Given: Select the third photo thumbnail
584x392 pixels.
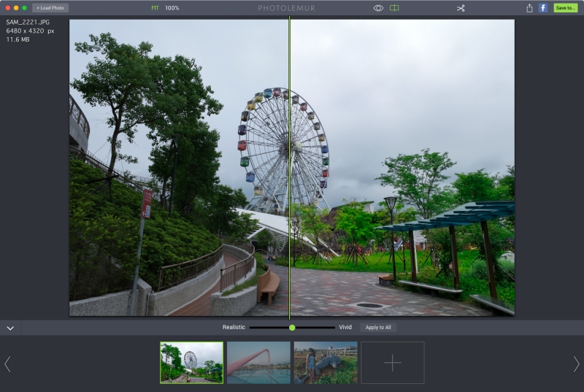Looking at the screenshot, I should tap(326, 363).
